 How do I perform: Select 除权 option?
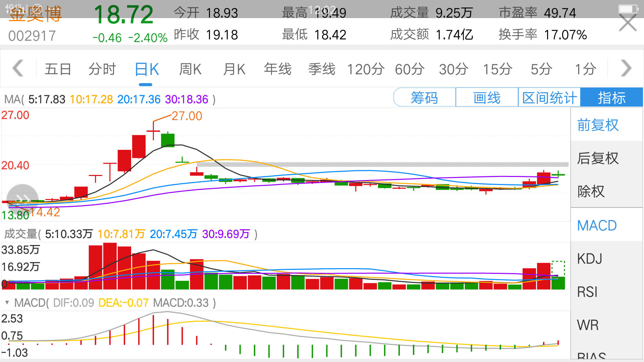click(x=606, y=191)
